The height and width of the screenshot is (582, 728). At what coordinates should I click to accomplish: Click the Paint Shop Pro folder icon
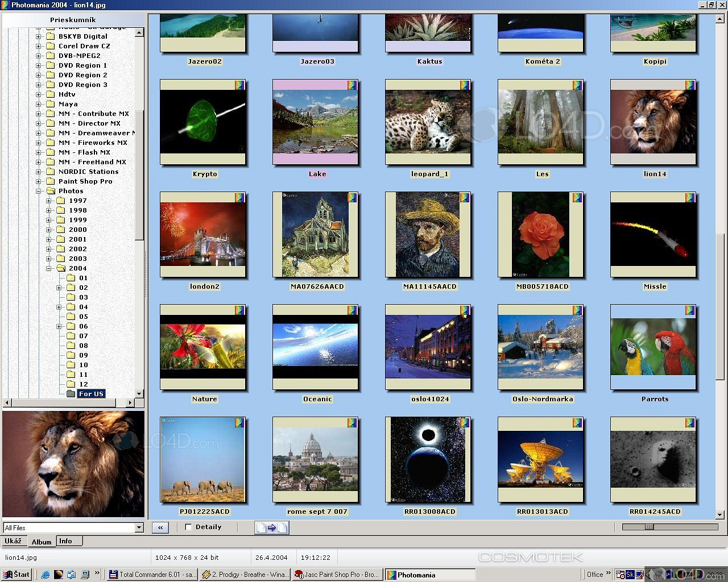[x=50, y=181]
